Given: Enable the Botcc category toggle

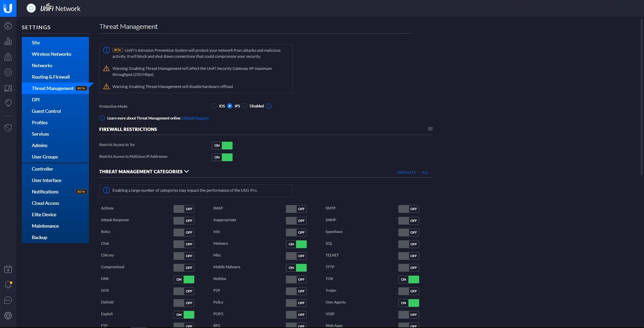Looking at the screenshot, I should click(x=184, y=232).
